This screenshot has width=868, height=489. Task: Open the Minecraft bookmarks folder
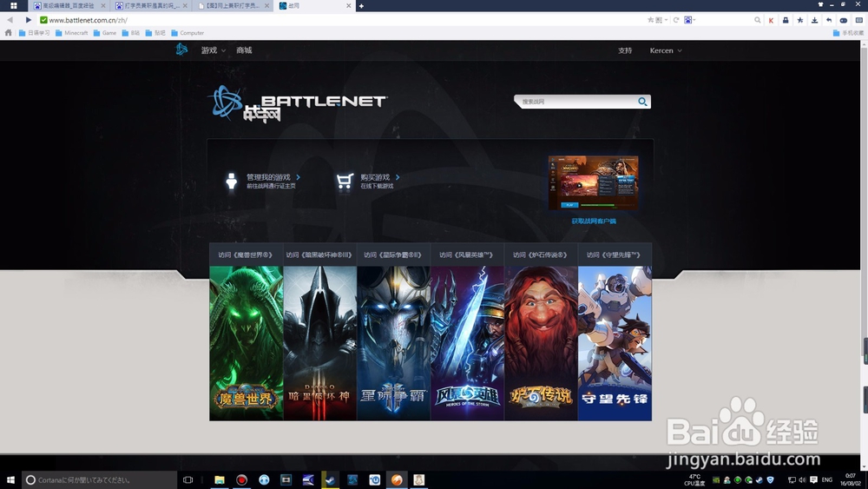71,33
